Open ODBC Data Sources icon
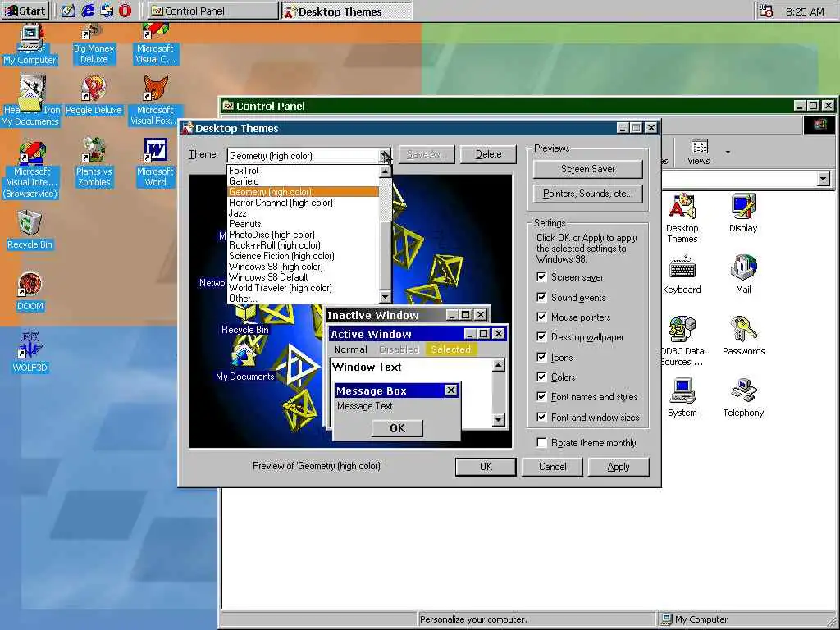The image size is (840, 630). coord(682,341)
